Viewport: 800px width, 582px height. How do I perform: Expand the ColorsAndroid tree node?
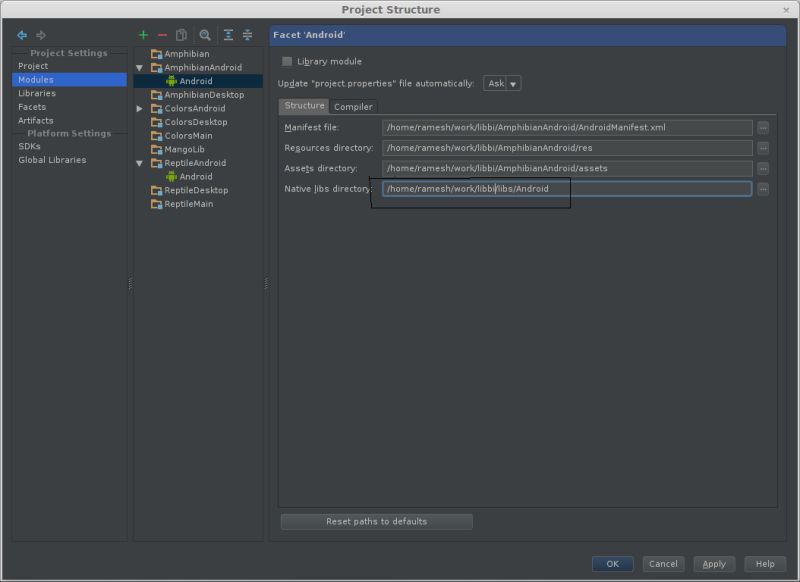[139, 109]
